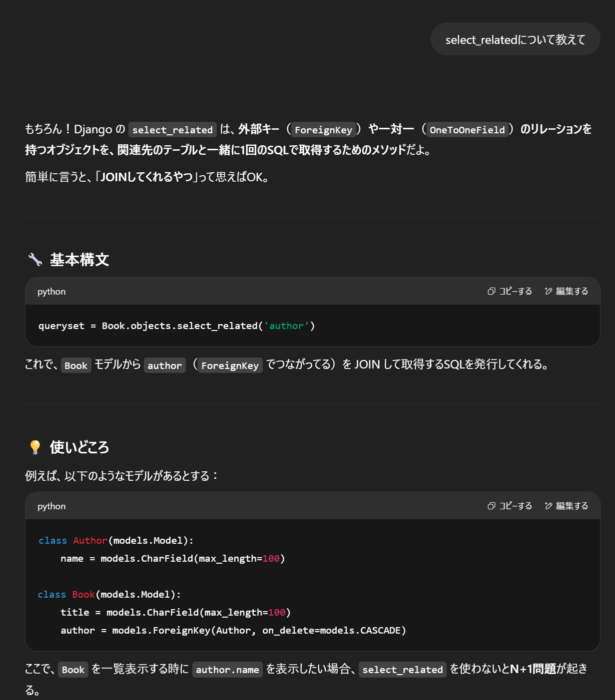Click the copy icon in the models code block
This screenshot has height=700, width=615.
[x=492, y=506]
